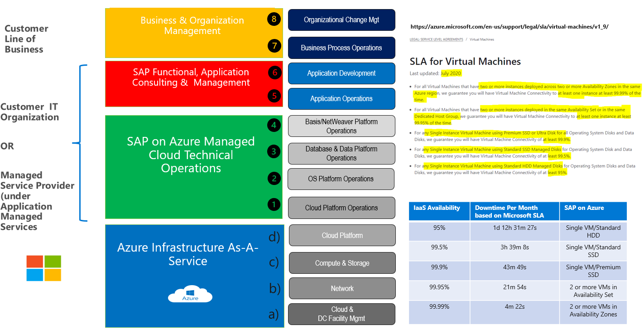Click the Azure cloud logo
This screenshot has width=644, height=335.
click(190, 294)
